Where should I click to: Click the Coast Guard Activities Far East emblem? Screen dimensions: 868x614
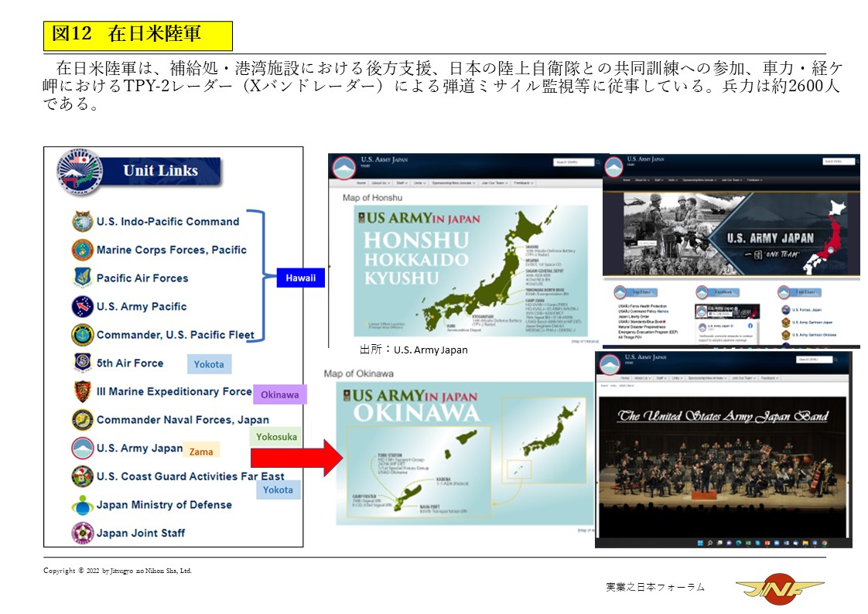click(82, 476)
